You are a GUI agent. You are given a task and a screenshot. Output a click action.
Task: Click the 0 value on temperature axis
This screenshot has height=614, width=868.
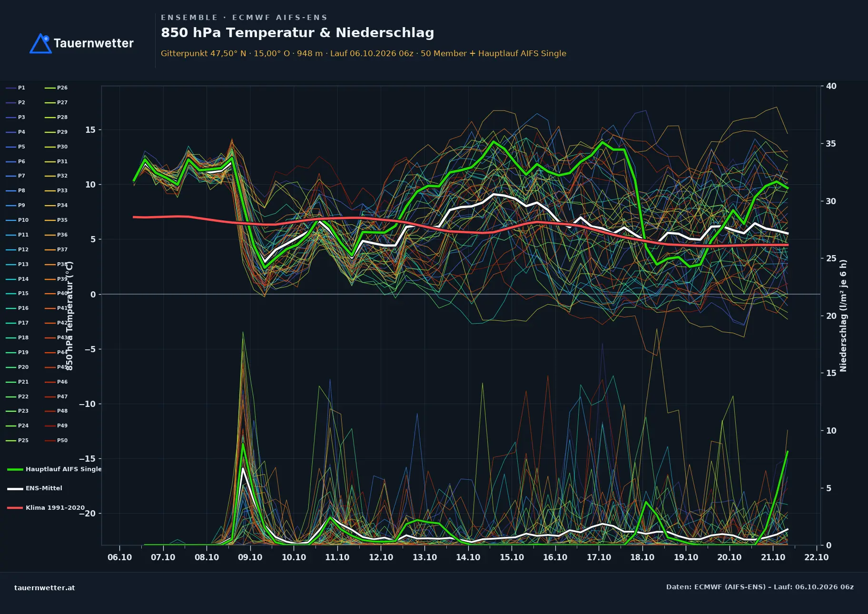[x=93, y=295]
